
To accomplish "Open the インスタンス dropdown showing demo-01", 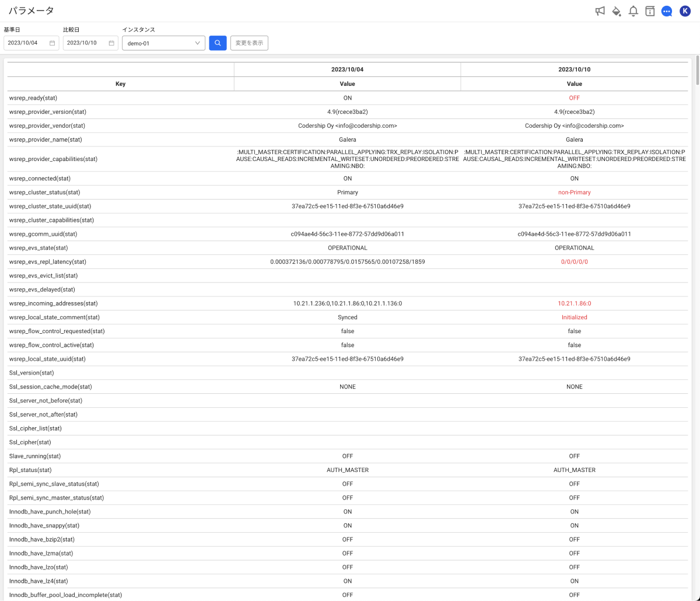I will tap(163, 43).
